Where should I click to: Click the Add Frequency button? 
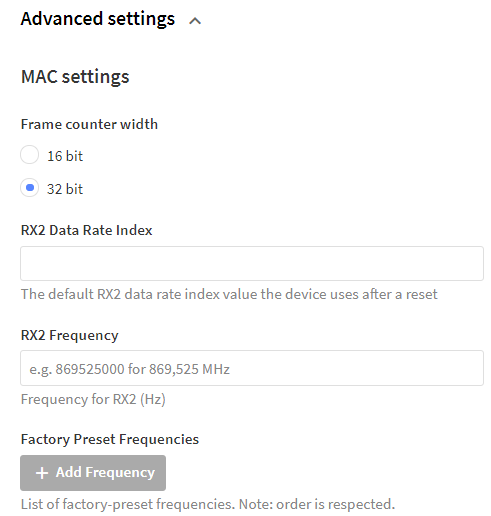click(x=93, y=473)
